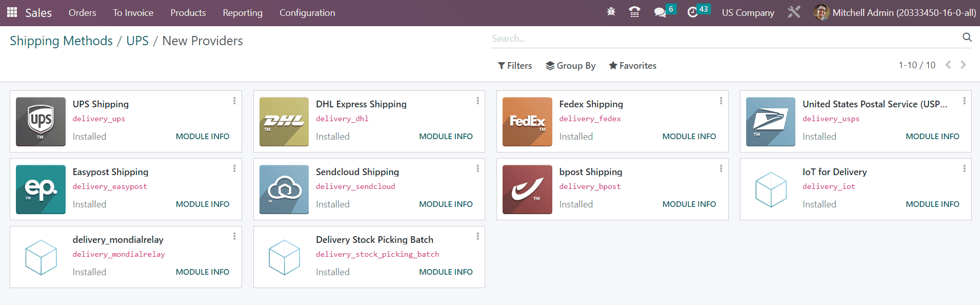The width and height of the screenshot is (980, 305).
Task: Expand the Group By dropdown
Action: 570,66
